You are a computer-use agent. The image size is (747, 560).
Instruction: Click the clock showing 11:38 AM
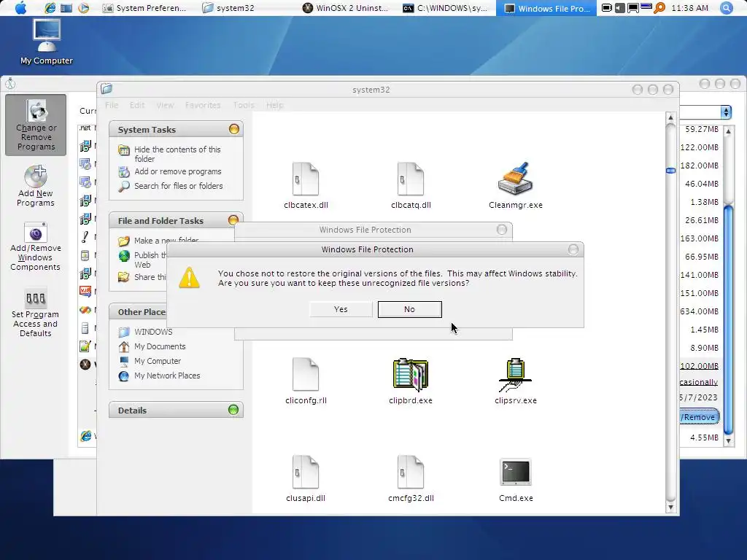689,7
